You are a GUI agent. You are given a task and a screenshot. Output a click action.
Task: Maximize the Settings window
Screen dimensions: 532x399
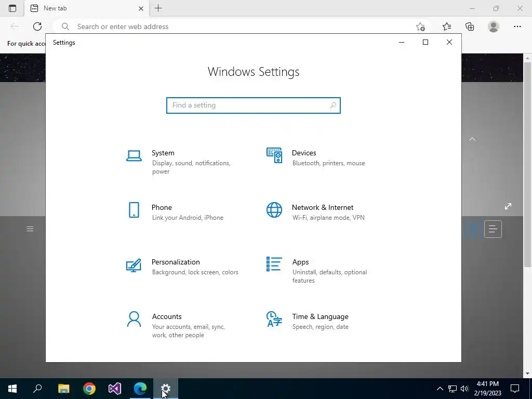(x=425, y=42)
